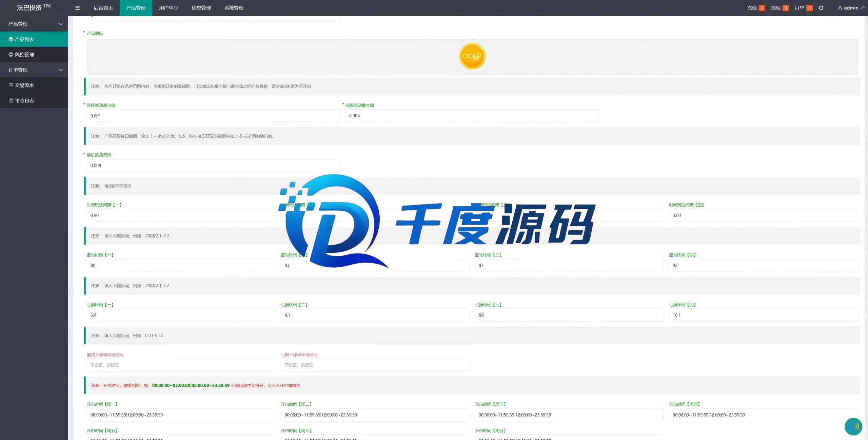The image size is (868, 440).
Task: Open 信息管理 tab
Action: [x=201, y=8]
